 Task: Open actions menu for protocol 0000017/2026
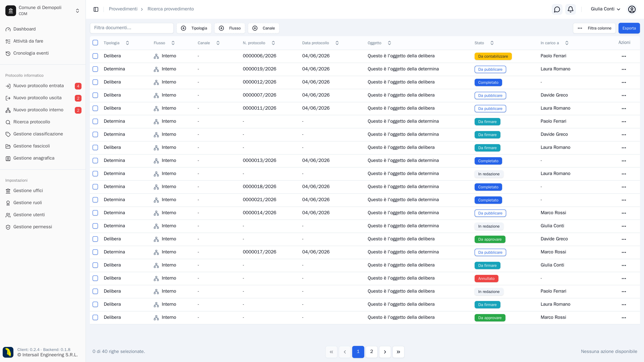[x=624, y=252]
